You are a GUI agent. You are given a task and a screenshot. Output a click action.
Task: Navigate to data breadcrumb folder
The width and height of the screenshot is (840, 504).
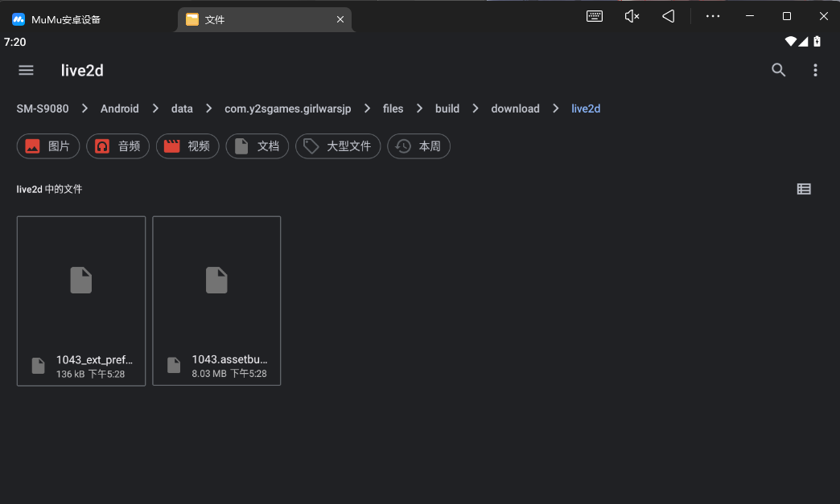click(182, 109)
